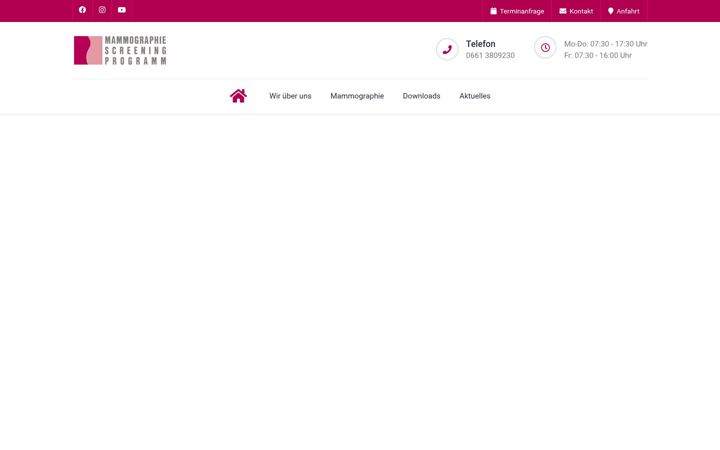Go to the home page via house icon

pos(238,96)
